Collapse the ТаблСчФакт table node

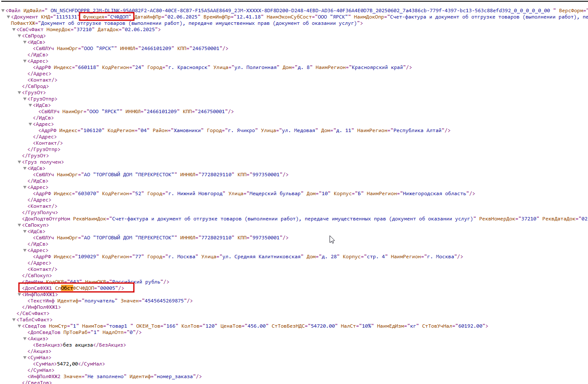pos(14,320)
